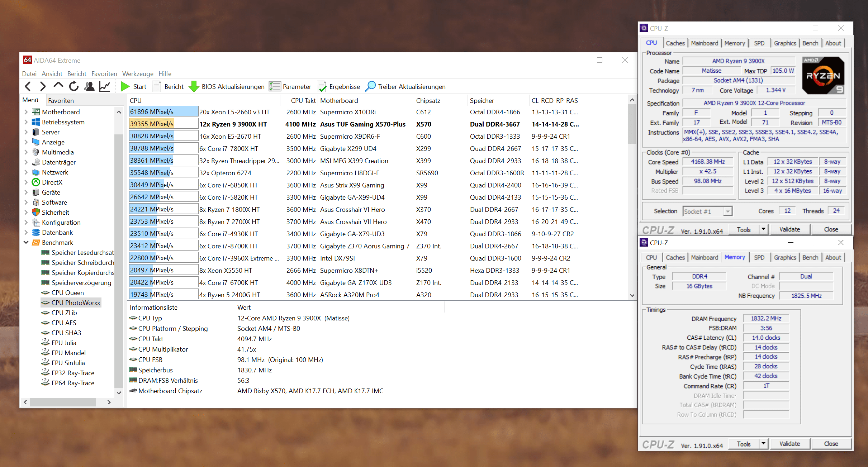Viewport: 868px width, 467px height.
Task: Select the CPU SHA3 benchmark
Action: click(66, 333)
